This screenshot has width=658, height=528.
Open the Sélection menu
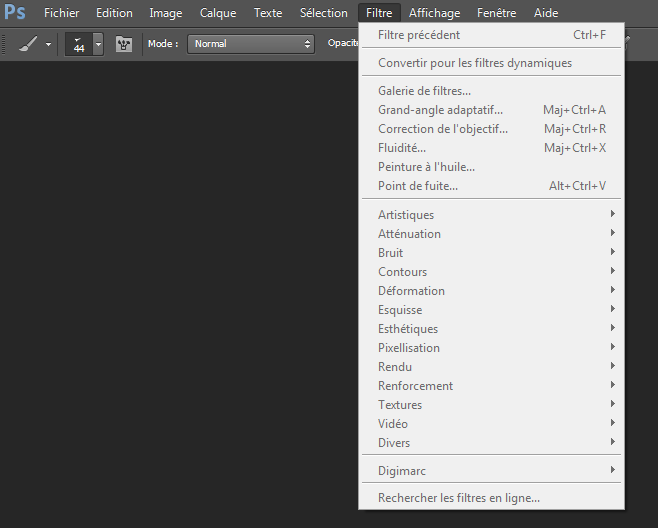tap(324, 13)
